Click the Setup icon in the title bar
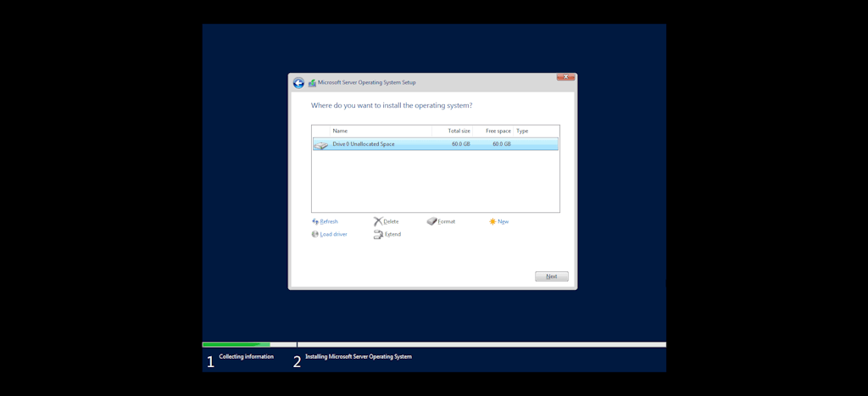868x396 pixels. click(312, 83)
